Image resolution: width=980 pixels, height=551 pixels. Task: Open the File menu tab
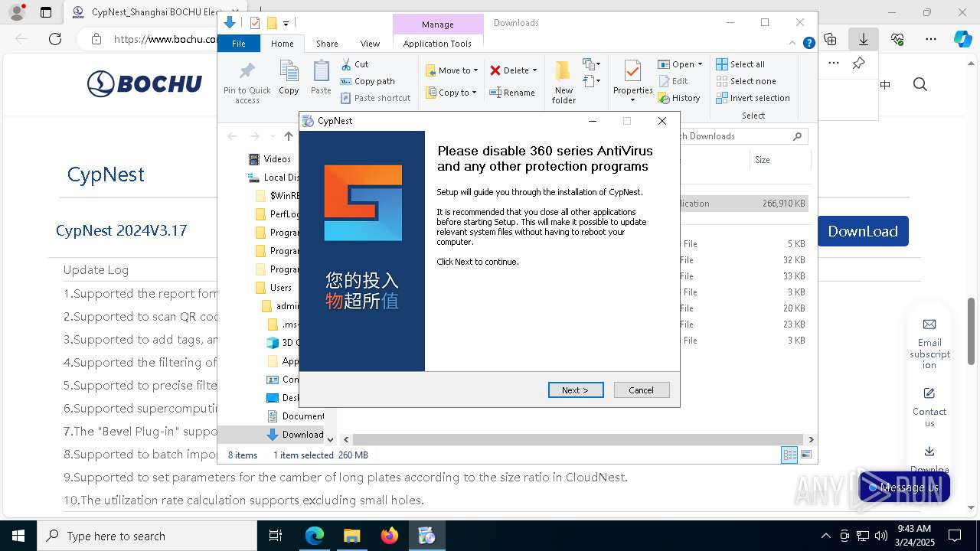click(239, 44)
